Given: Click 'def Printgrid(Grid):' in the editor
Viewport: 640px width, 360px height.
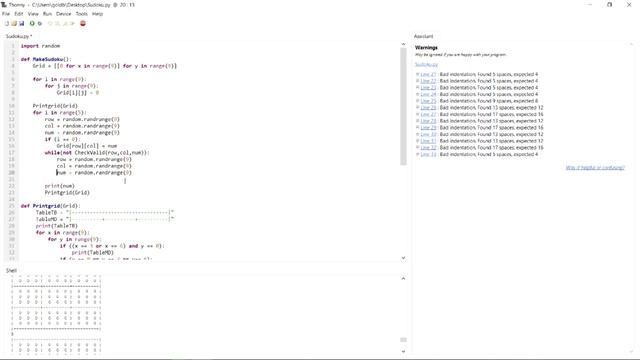Looking at the screenshot, I should point(51,206).
